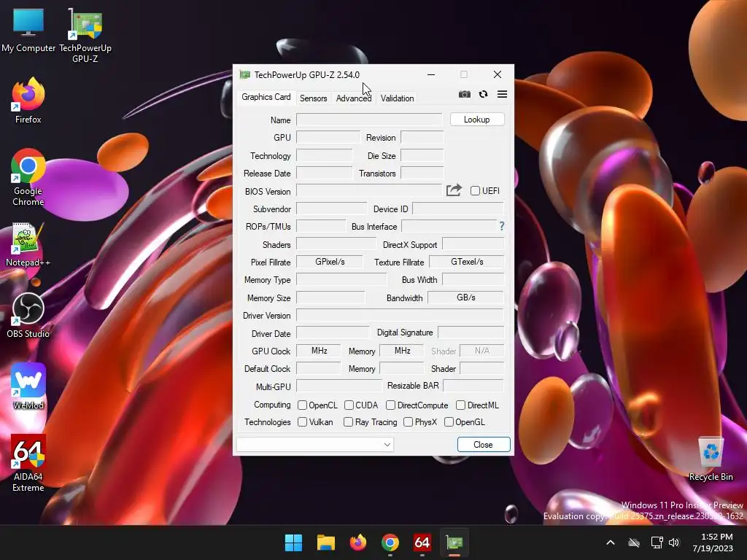
Task: Click the network tray icon
Action: pos(657,542)
